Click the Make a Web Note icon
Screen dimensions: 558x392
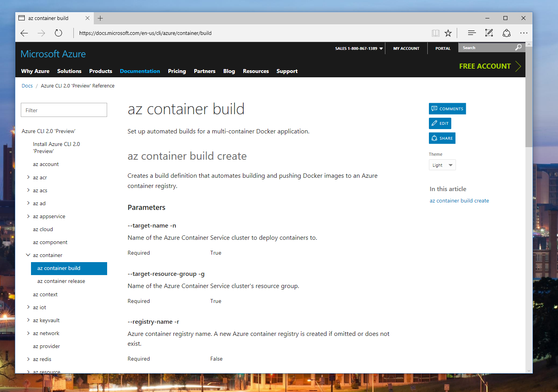(489, 33)
